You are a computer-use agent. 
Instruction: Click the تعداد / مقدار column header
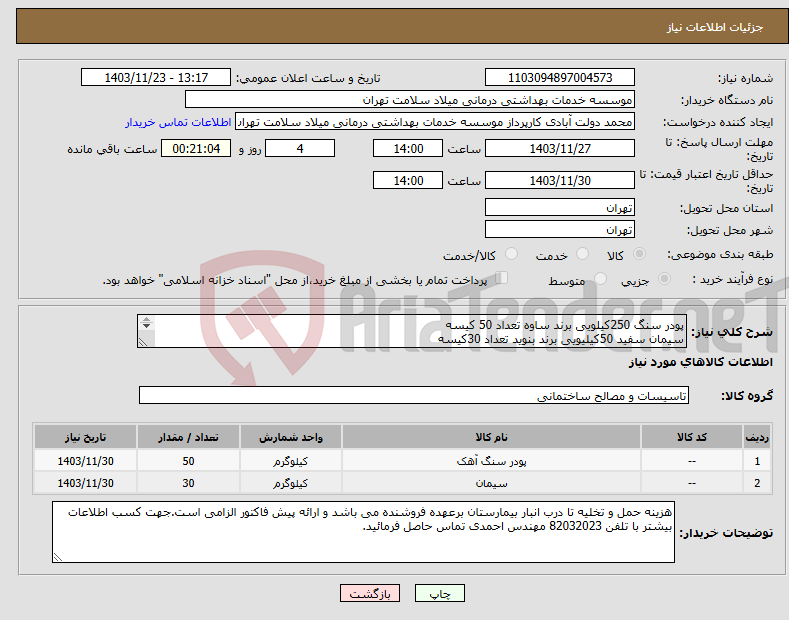tap(188, 437)
